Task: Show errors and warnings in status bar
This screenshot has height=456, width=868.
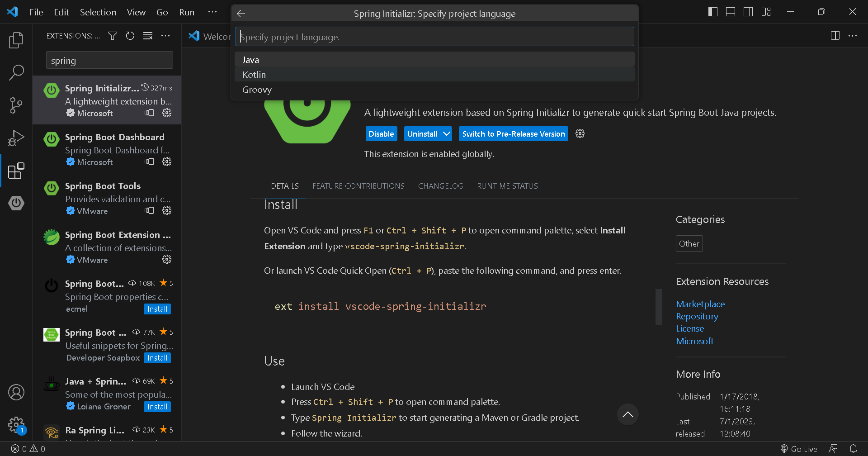Action: pos(28,449)
